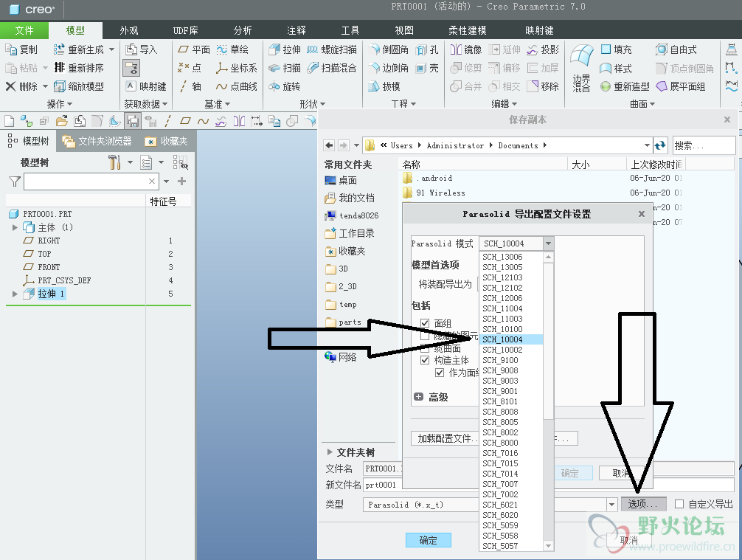Select SCH_9100 in the schema list
The width and height of the screenshot is (742, 560).
(511, 360)
